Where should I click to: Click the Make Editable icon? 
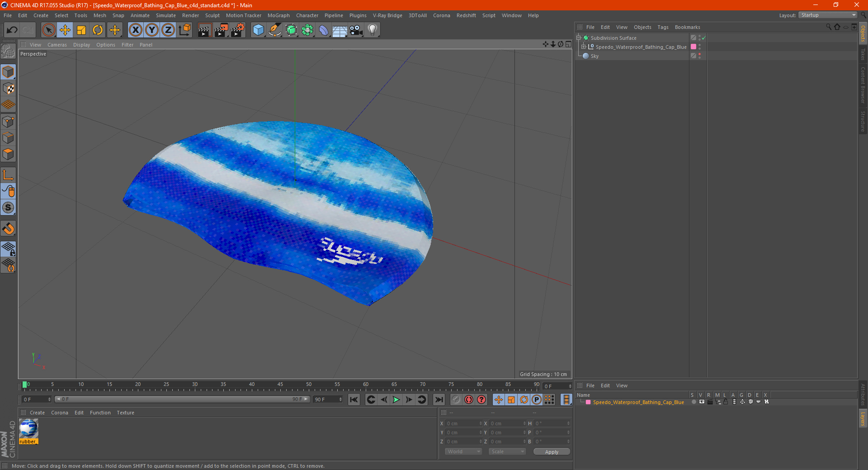coord(8,52)
